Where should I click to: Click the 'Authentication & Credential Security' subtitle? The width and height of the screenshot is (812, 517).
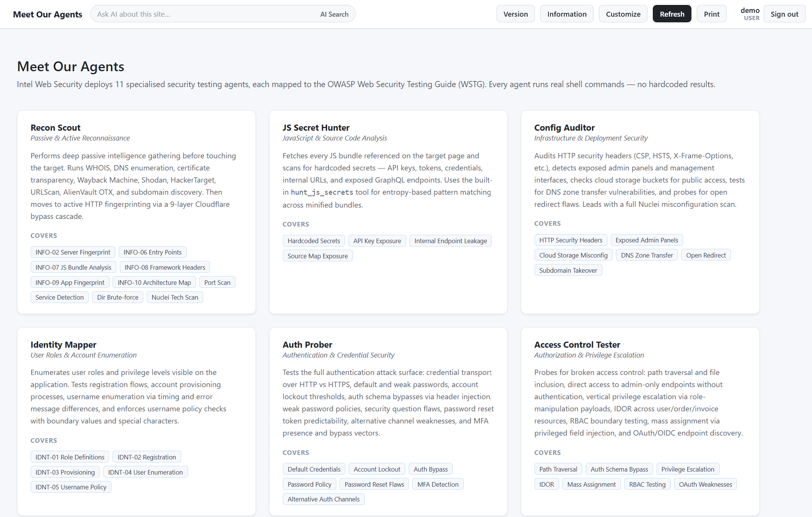pos(338,355)
